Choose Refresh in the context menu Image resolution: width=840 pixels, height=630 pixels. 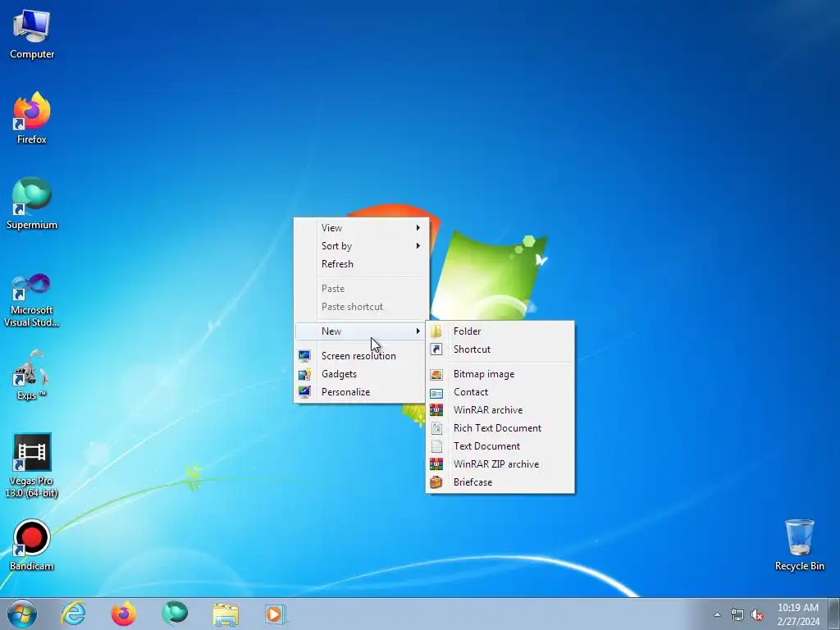pos(362,264)
